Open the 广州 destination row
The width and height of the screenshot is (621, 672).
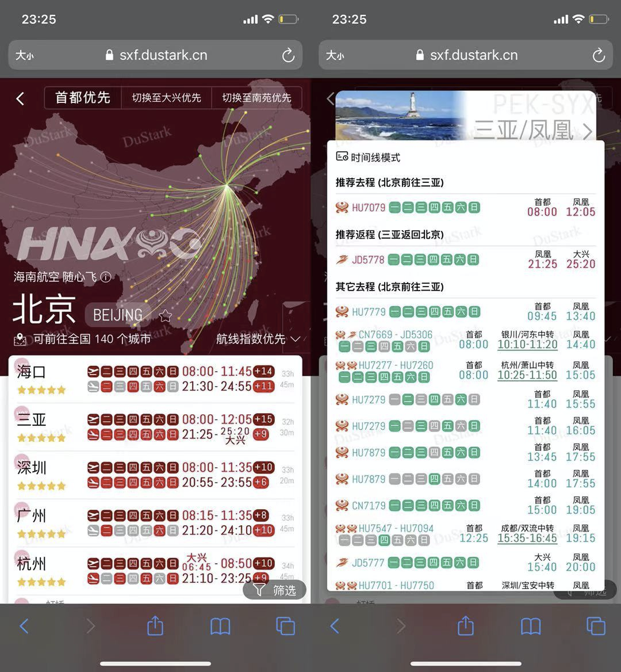(155, 524)
